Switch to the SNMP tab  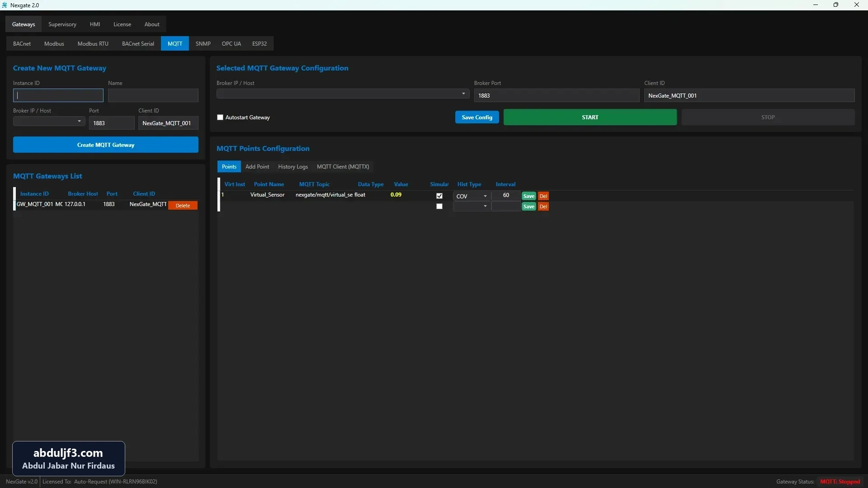point(203,44)
